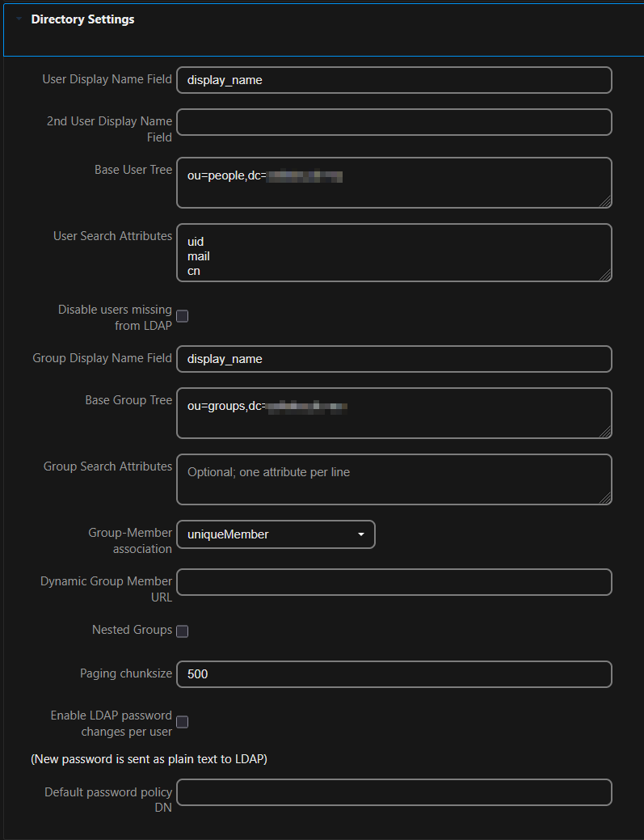Click the Group Search Attributes textarea
The height and width of the screenshot is (840, 644).
(x=394, y=479)
